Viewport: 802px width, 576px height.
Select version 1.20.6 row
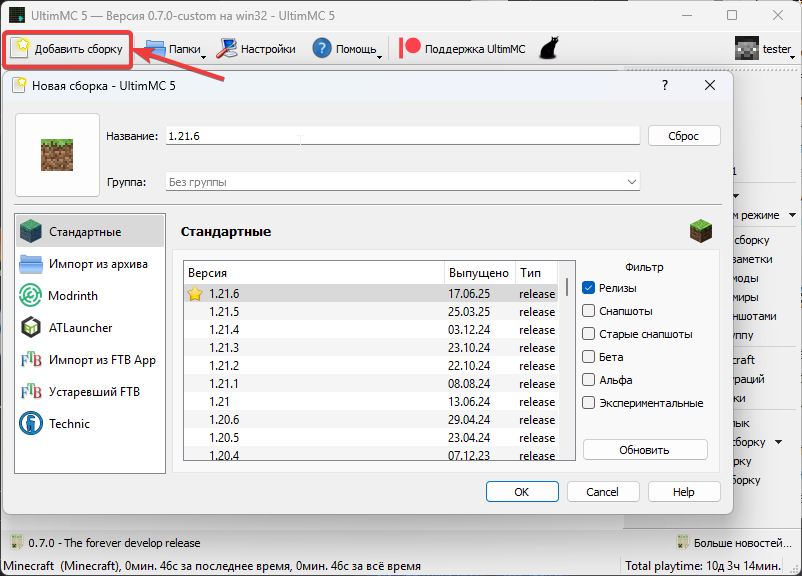click(x=370, y=419)
